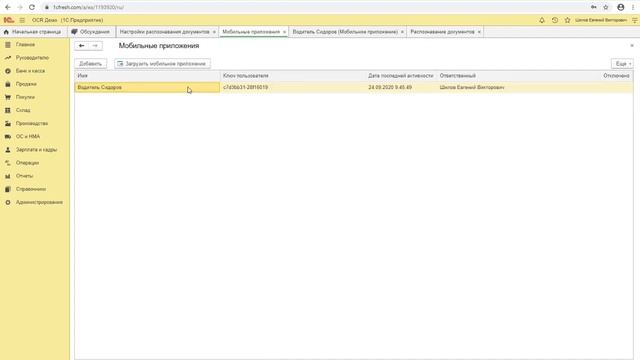Open the browser profile avatar
Screen dimensions: 640x360
coord(621,7)
